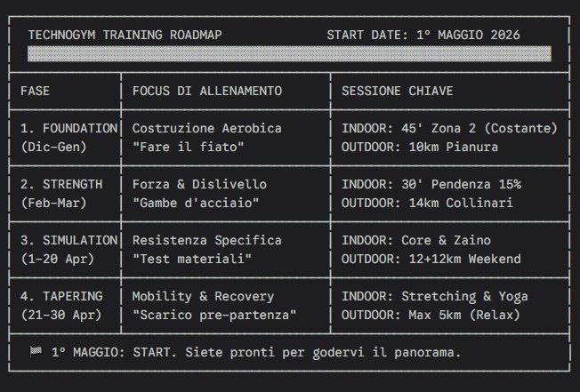Click the Resistenza Specifica focus text

(207, 241)
